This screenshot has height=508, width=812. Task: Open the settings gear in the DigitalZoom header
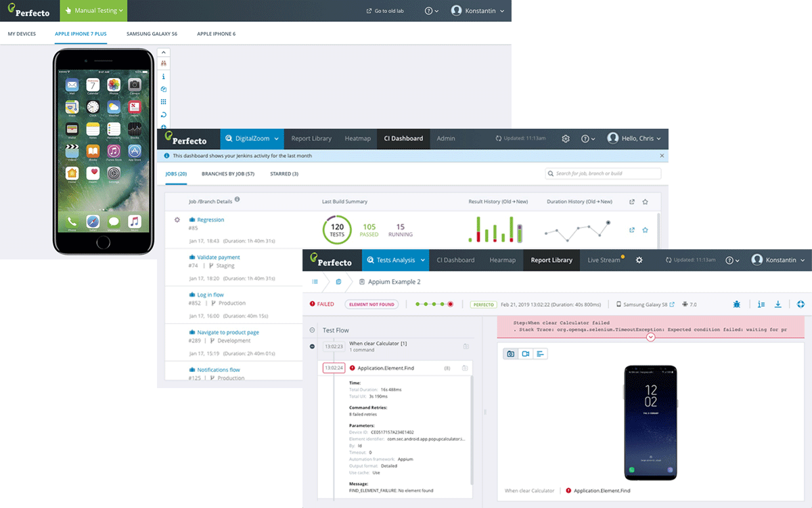566,138
